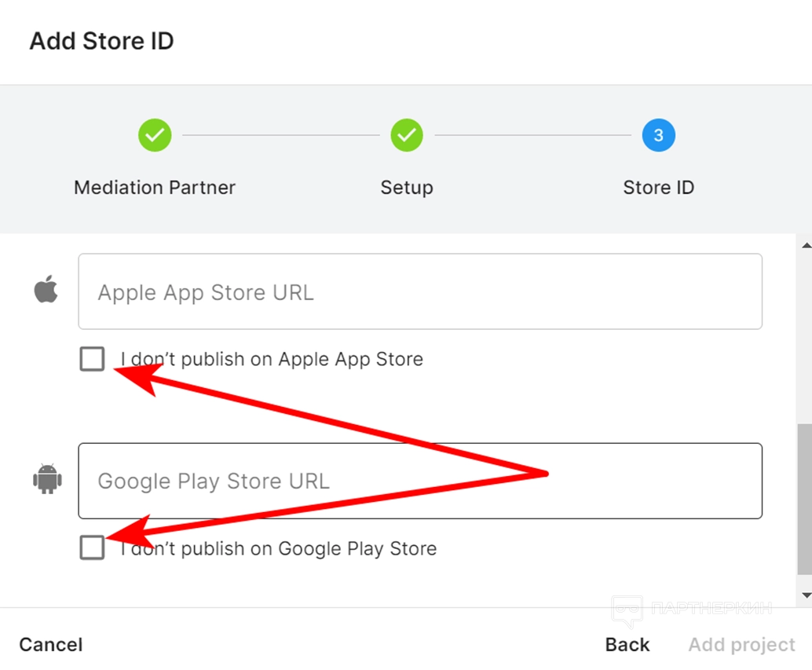Select the Store ID step label

pyautogui.click(x=658, y=188)
